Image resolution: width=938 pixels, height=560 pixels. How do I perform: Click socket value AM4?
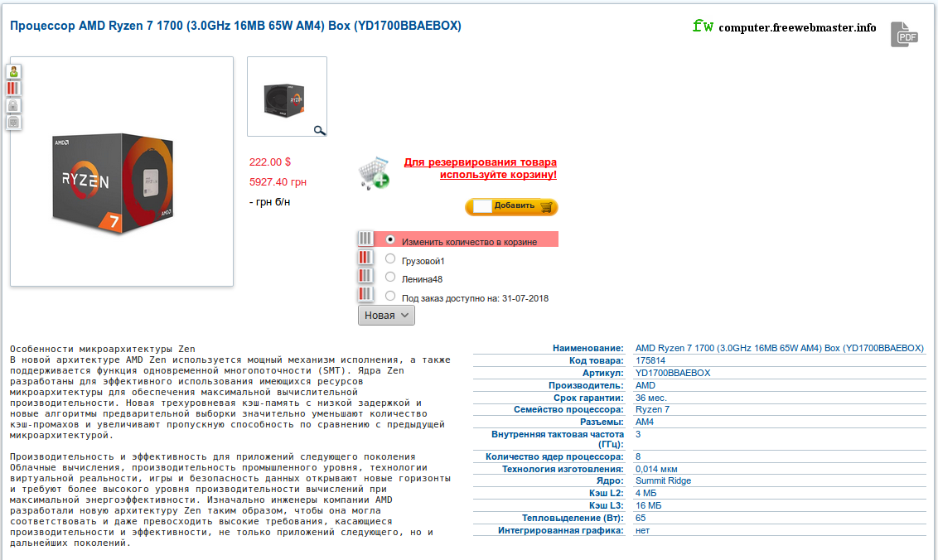(645, 422)
